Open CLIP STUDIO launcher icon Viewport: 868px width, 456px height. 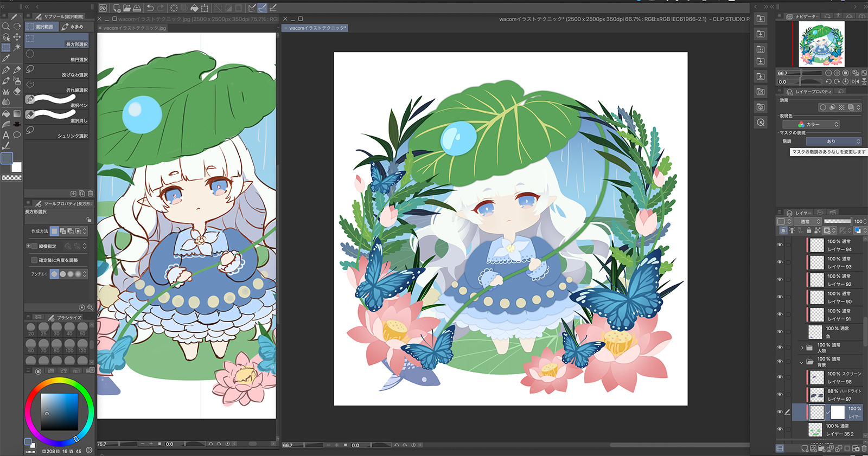coord(103,8)
